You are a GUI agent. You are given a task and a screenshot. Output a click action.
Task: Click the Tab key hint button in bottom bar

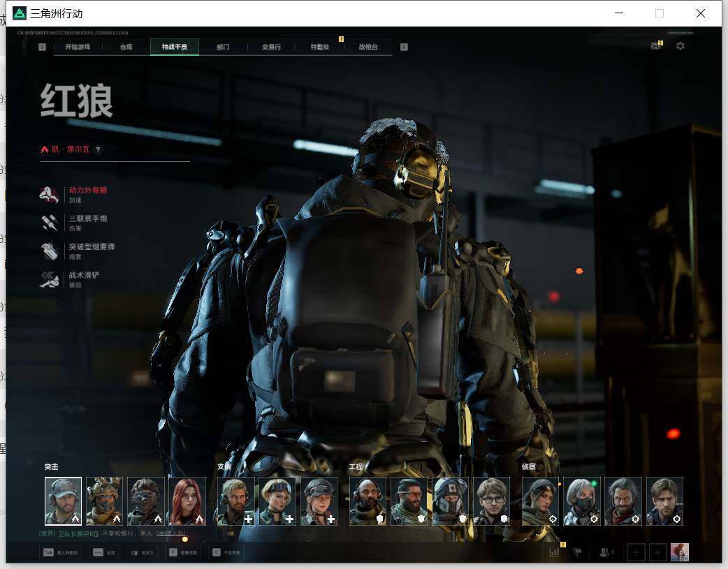pos(60,552)
